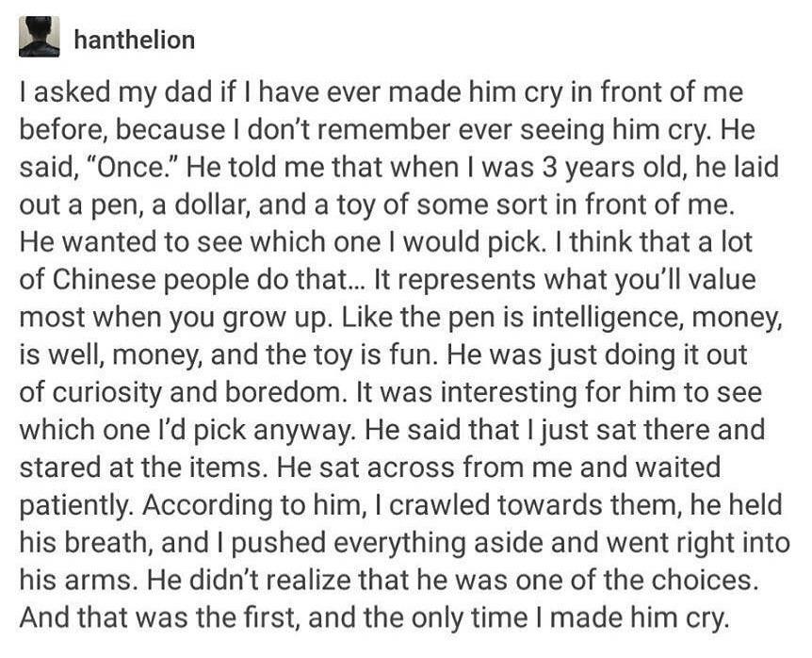Click the word "everything" in the post
Screen dimensions: 812x658
click(x=401, y=542)
